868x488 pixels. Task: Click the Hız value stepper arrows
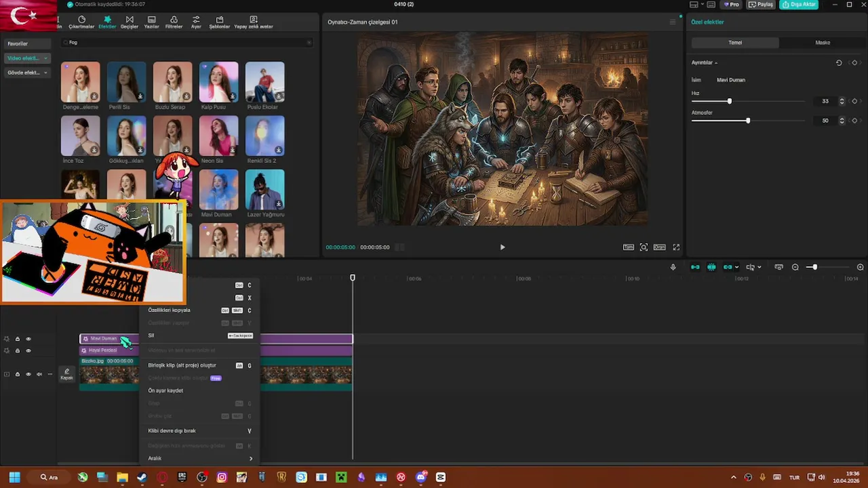tap(842, 101)
